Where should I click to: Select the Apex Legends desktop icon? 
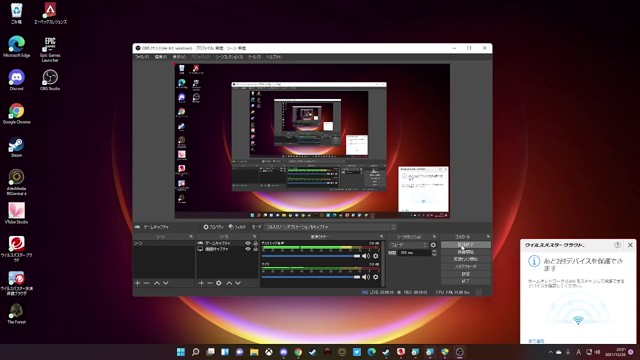point(50,13)
